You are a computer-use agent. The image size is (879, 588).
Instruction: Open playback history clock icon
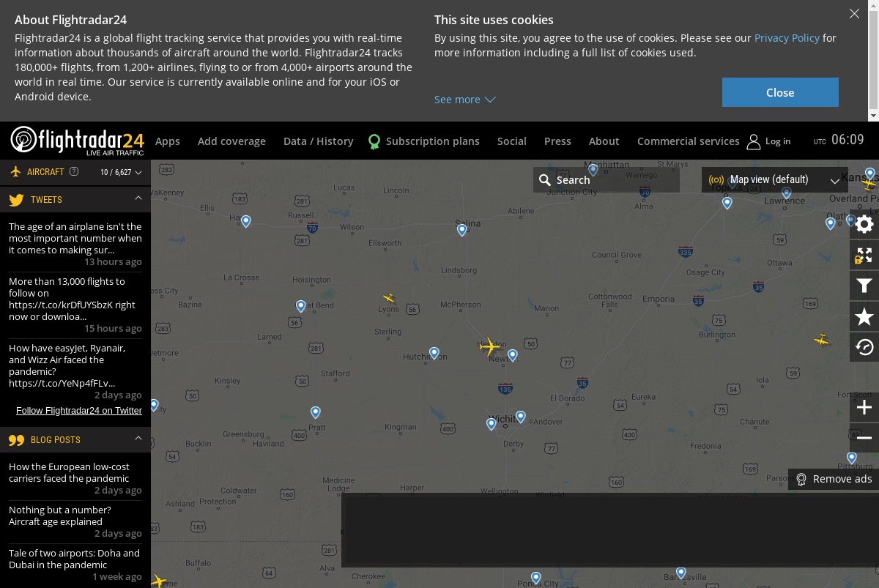864,347
